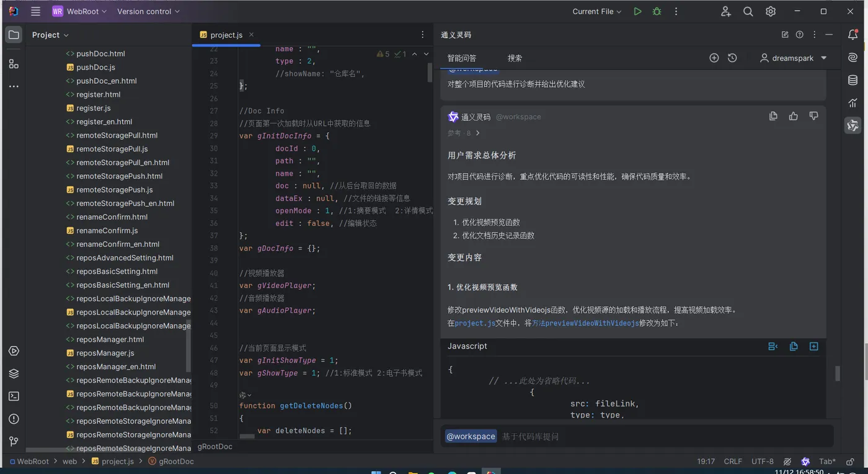Click the project.js link in answer
The height and width of the screenshot is (474, 868).
click(x=475, y=323)
